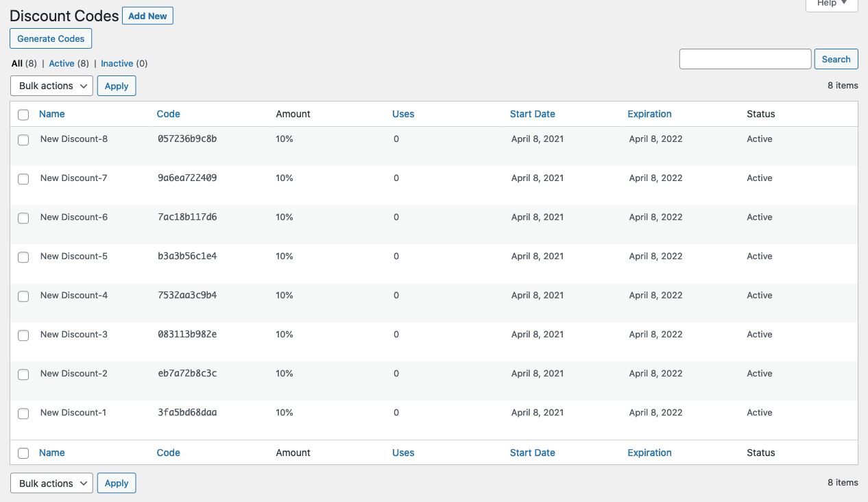This screenshot has width=868, height=502.
Task: Open the bottom Bulk actions dropdown
Action: coord(51,483)
